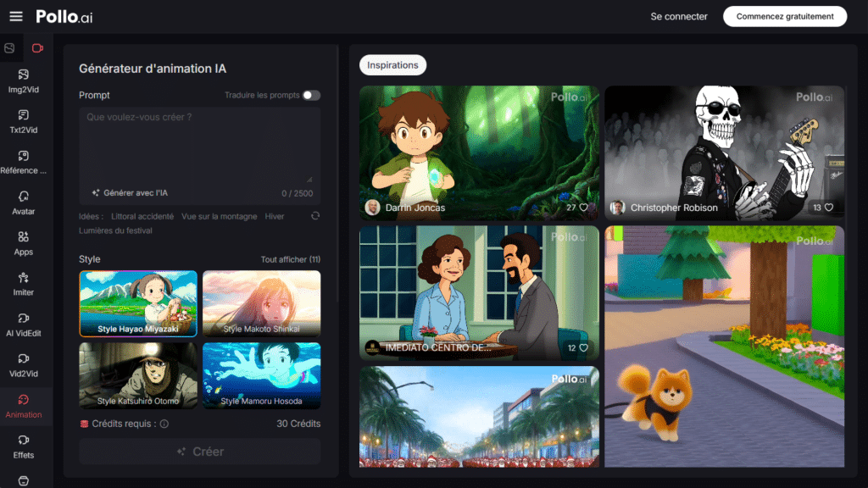This screenshot has width=868, height=488.
Task: Select Animation in sidebar
Action: click(23, 406)
